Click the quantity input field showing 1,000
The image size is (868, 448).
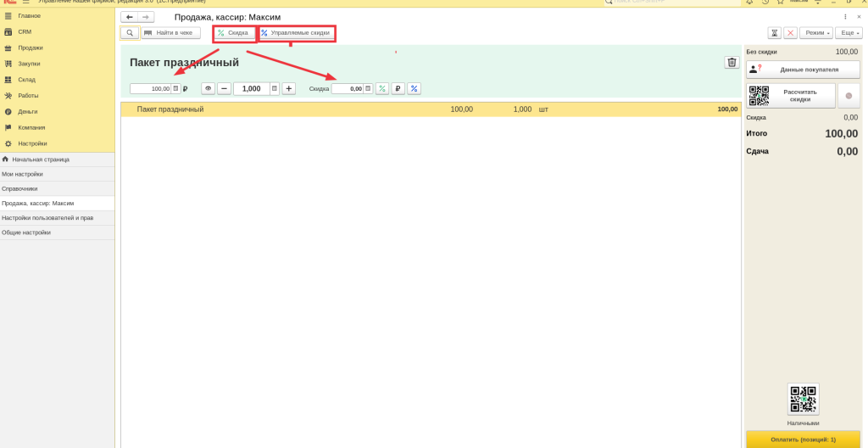pos(251,89)
